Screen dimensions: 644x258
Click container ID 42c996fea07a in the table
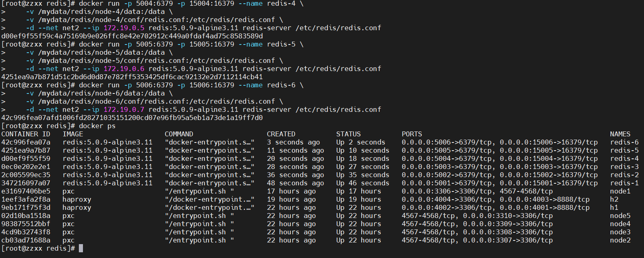click(x=26, y=142)
